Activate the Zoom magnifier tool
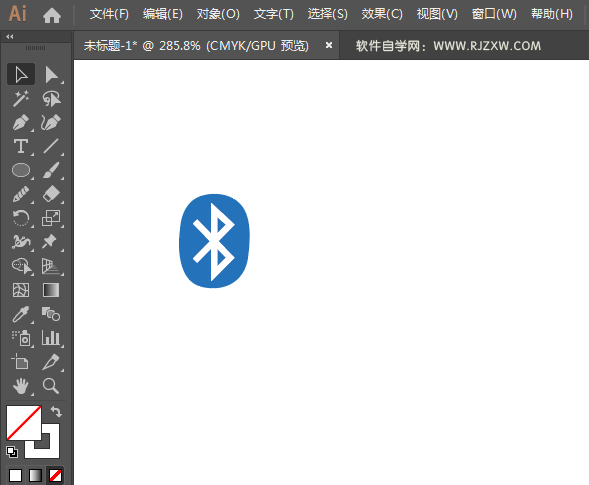 point(51,386)
